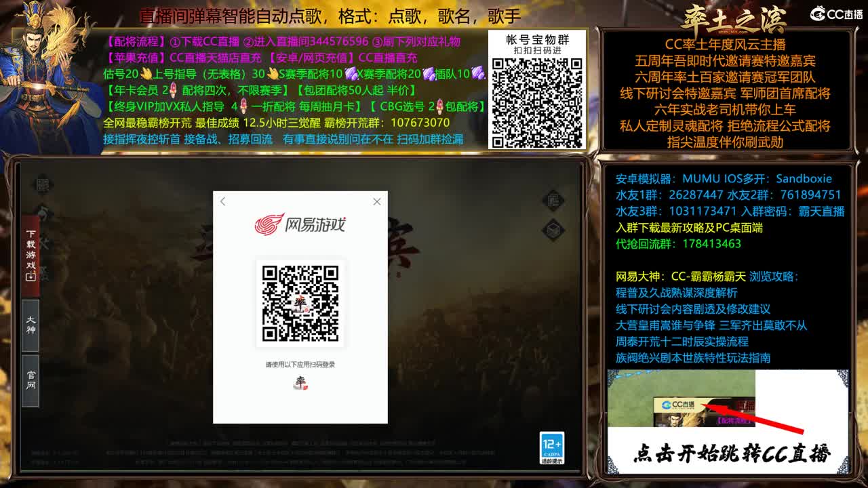Click the line 安卓模拟器: MUMU IOS多开: Sandboxie
This screenshot has height=488, width=868.
pos(724,179)
